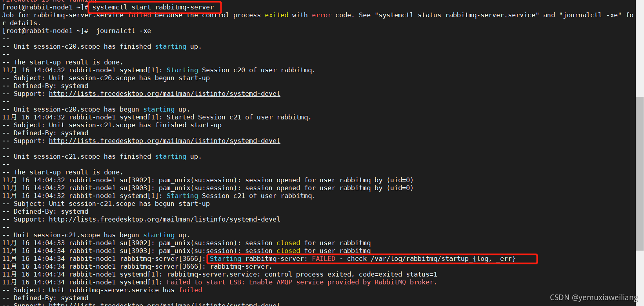Click 'Started Session c21 of user rabbitmq.' line

pyautogui.click(x=157, y=117)
